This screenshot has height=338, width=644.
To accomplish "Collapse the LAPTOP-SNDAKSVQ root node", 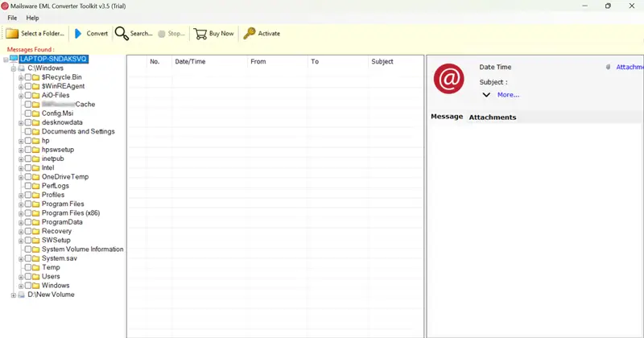I will click(6, 60).
